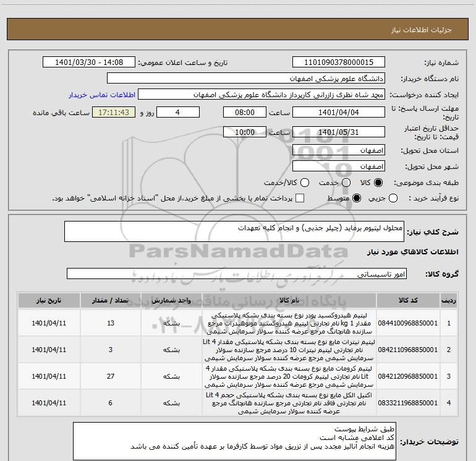
Task: Select product code 0833211968850001
Action: click(x=408, y=403)
